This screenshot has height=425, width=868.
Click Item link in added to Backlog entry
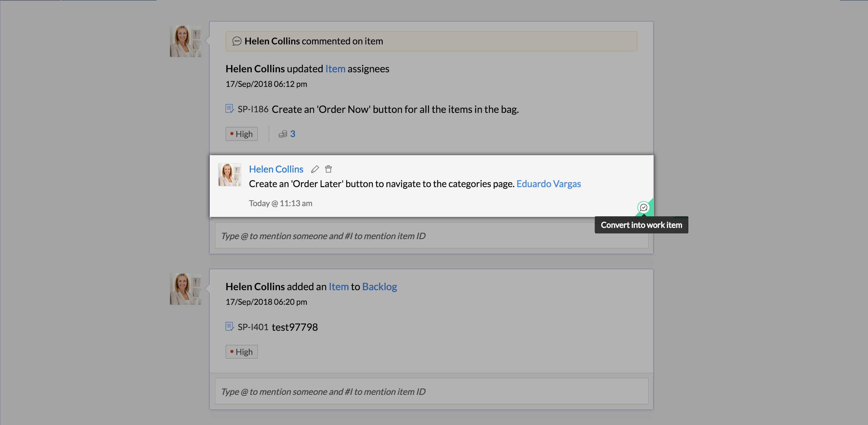point(338,287)
